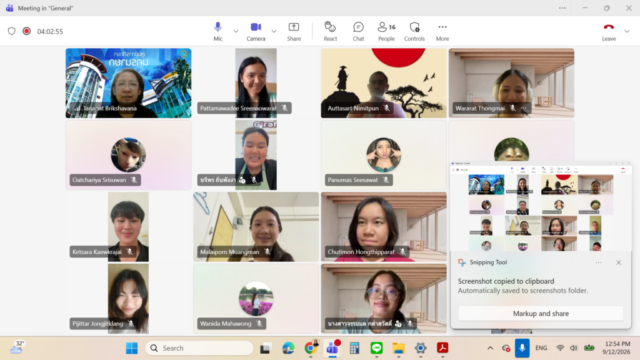Leave the meeting with the red phone button
This screenshot has width=640, height=360.
click(x=609, y=31)
